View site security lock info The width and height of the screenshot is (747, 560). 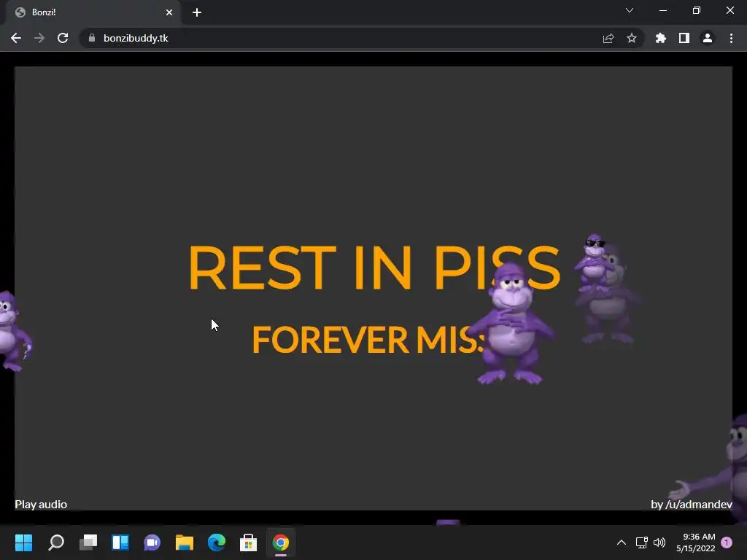(x=92, y=38)
